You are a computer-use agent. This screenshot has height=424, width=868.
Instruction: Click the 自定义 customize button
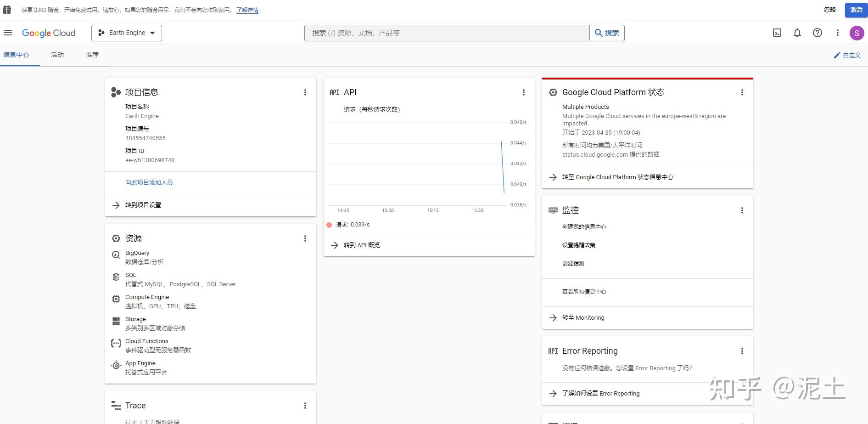coord(847,55)
